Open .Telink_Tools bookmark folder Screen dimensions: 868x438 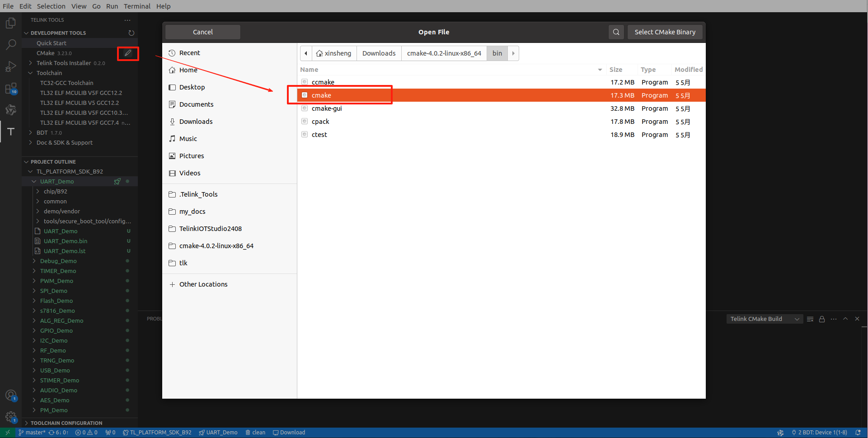click(230, 194)
